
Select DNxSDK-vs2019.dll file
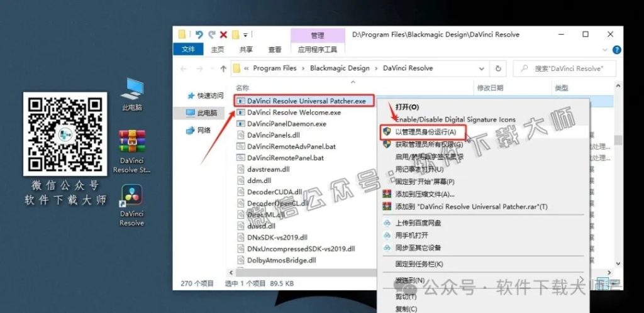click(277, 237)
